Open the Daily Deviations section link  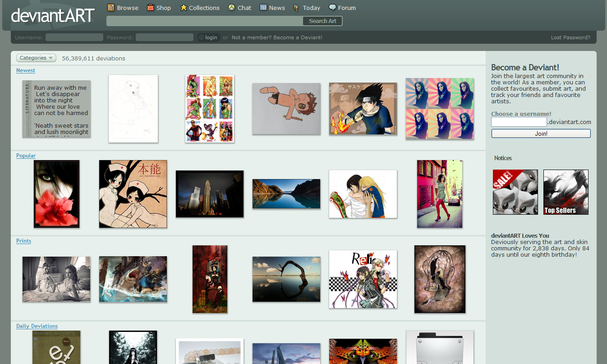click(x=37, y=326)
